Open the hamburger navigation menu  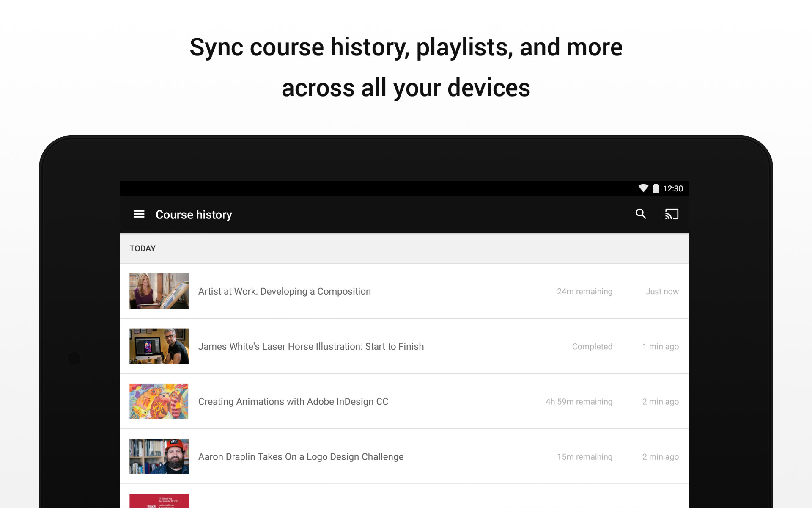139,214
